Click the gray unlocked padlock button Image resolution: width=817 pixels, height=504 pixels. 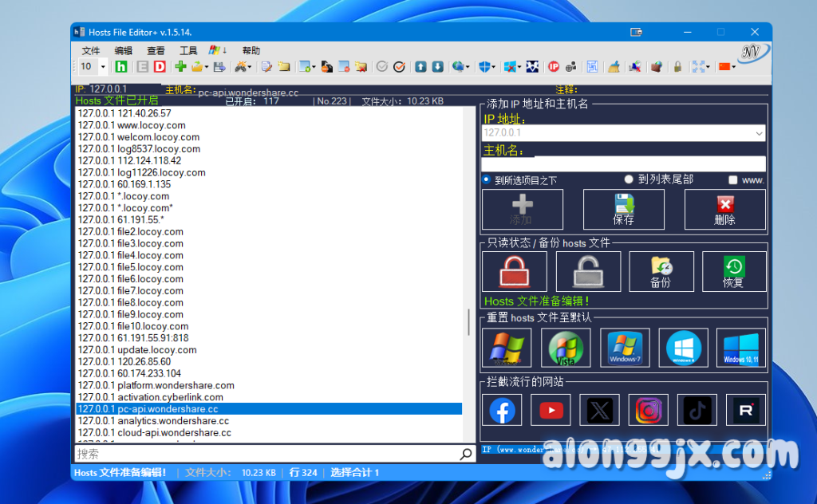point(587,272)
